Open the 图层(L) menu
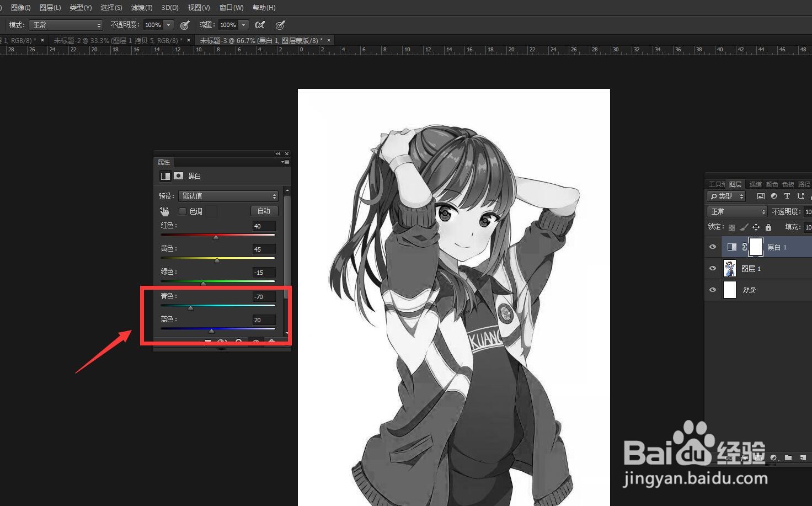Viewport: 812px width, 506px height. (x=50, y=8)
